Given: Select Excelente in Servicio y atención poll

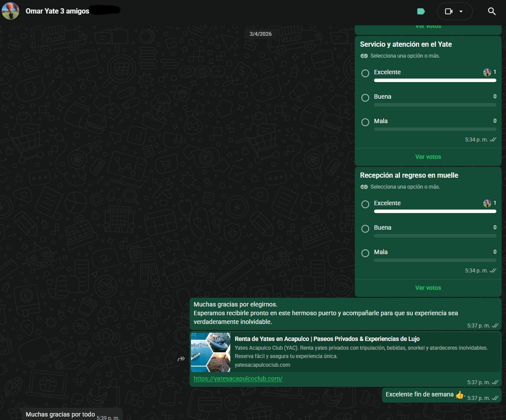Looking at the screenshot, I should [365, 73].
